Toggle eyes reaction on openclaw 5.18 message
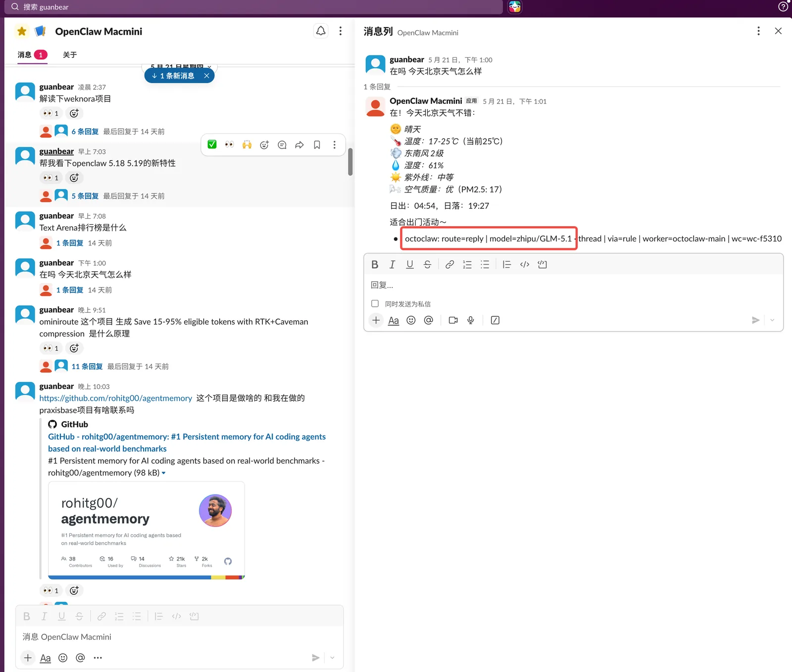792x672 pixels. (50, 178)
